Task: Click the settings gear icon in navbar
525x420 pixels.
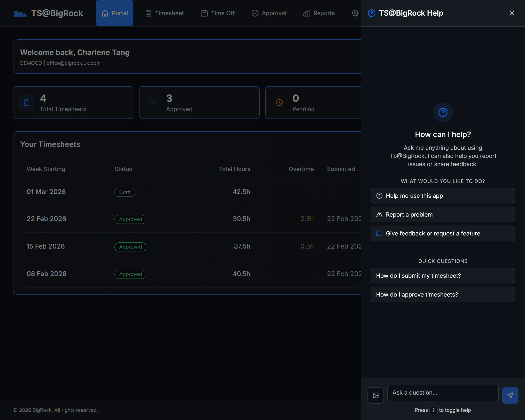Action: coord(355,13)
